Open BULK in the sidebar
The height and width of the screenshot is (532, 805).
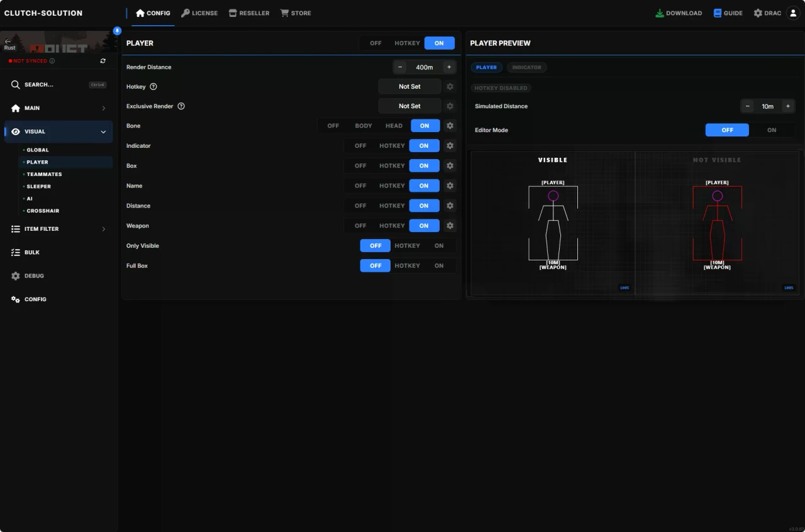point(58,252)
